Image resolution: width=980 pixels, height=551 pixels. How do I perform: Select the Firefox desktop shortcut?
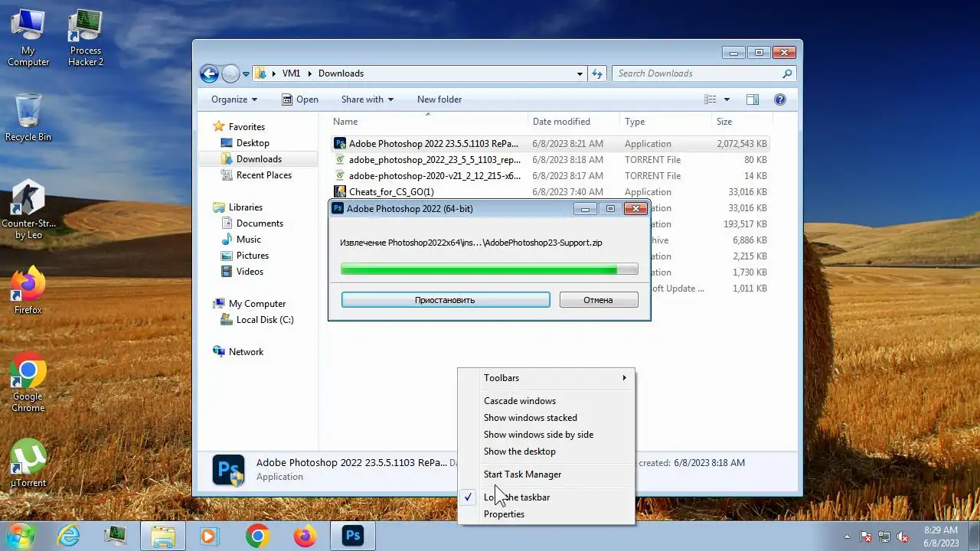click(x=28, y=291)
